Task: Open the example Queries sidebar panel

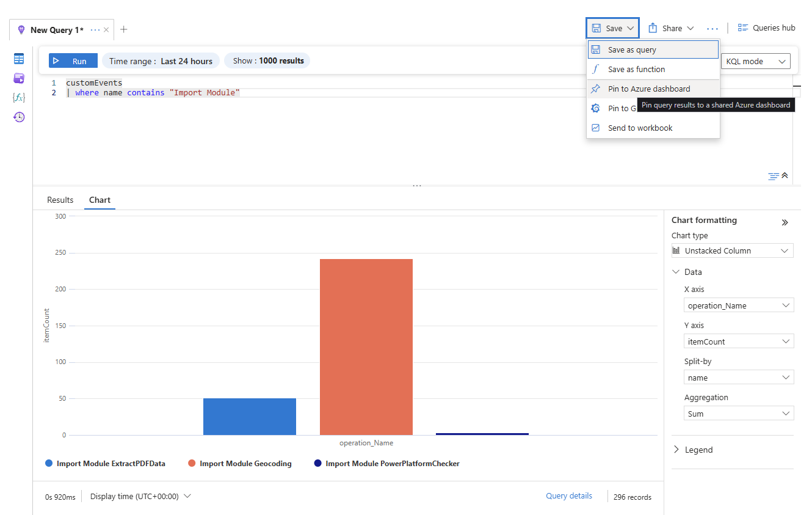Action: [18, 78]
